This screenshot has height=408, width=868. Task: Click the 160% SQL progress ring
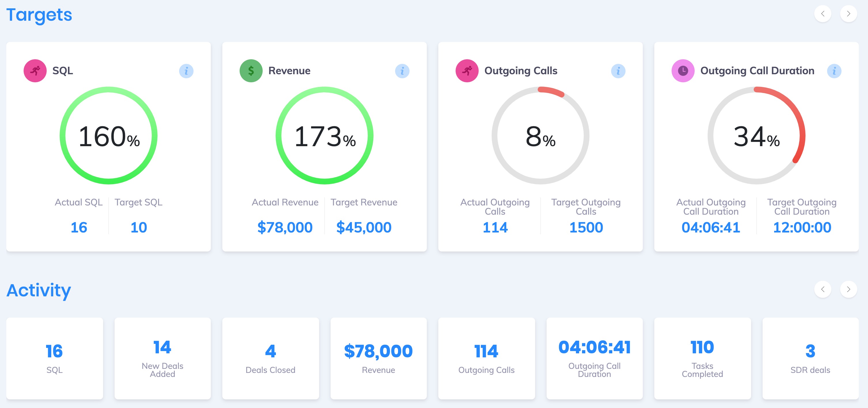pyautogui.click(x=109, y=136)
